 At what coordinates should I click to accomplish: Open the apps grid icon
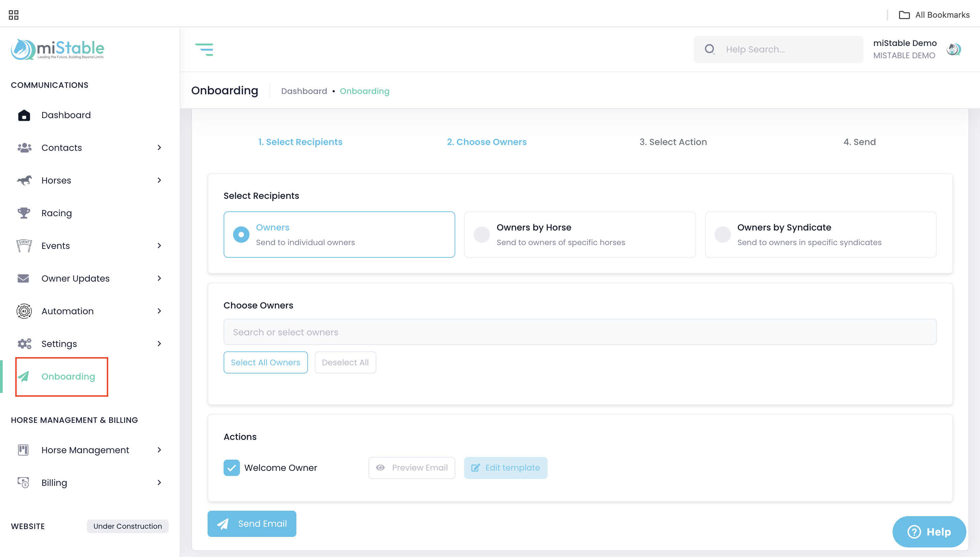point(13,15)
